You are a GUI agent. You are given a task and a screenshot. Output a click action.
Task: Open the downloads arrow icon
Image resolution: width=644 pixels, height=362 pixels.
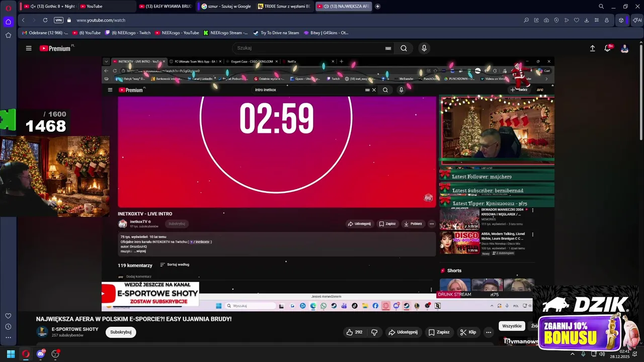(x=587, y=20)
